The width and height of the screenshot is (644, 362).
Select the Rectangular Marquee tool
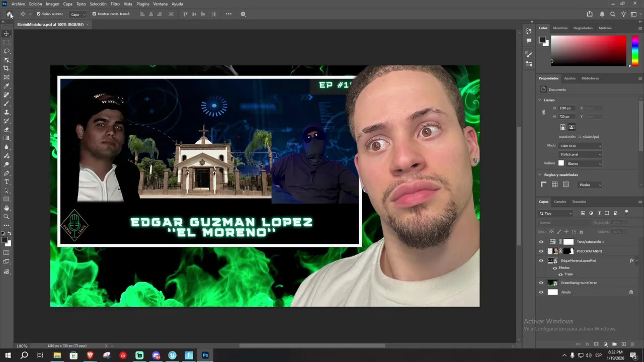click(7, 42)
